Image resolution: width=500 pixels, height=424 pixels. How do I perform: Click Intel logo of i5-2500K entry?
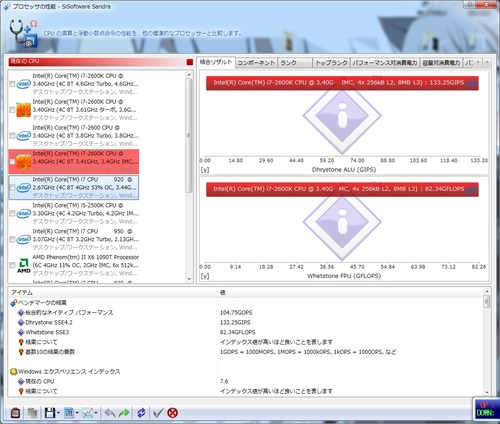23,213
